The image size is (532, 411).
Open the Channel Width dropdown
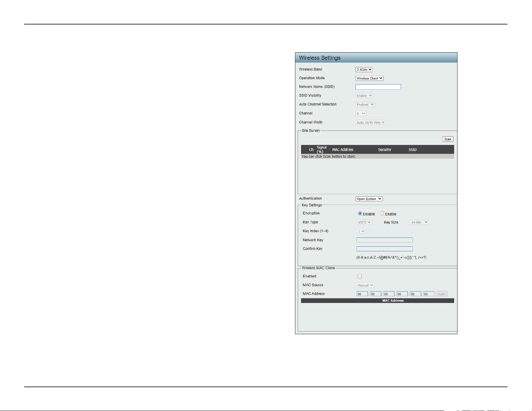(x=371, y=122)
